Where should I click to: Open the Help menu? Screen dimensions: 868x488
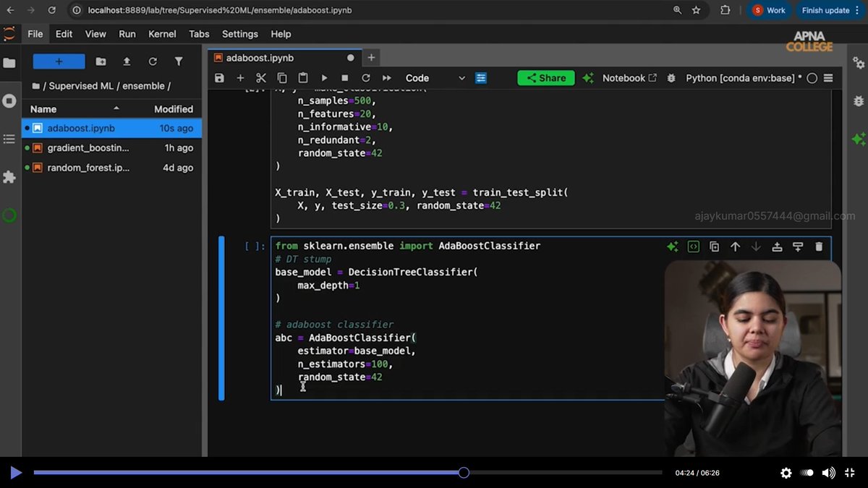point(281,34)
